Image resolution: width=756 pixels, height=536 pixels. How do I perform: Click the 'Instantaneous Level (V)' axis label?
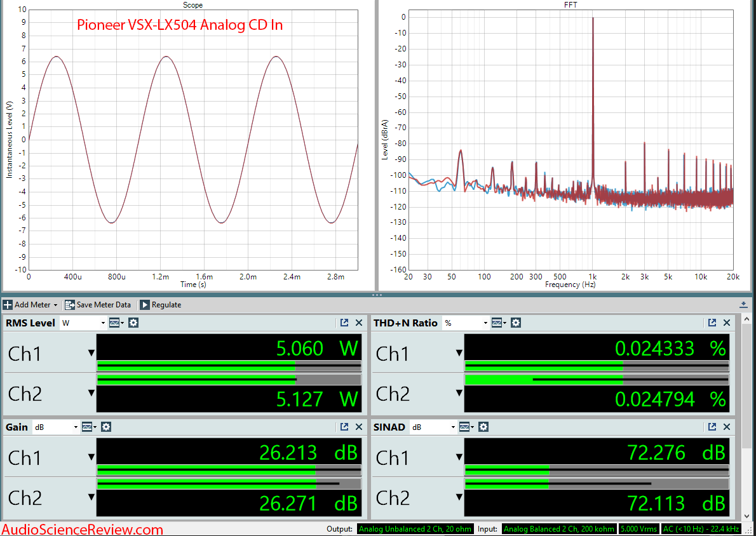(9, 140)
